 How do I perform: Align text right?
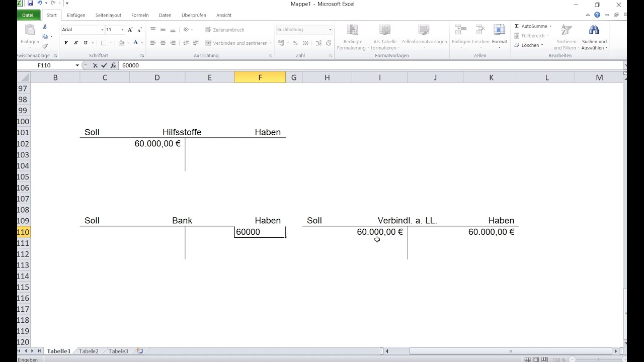173,43
